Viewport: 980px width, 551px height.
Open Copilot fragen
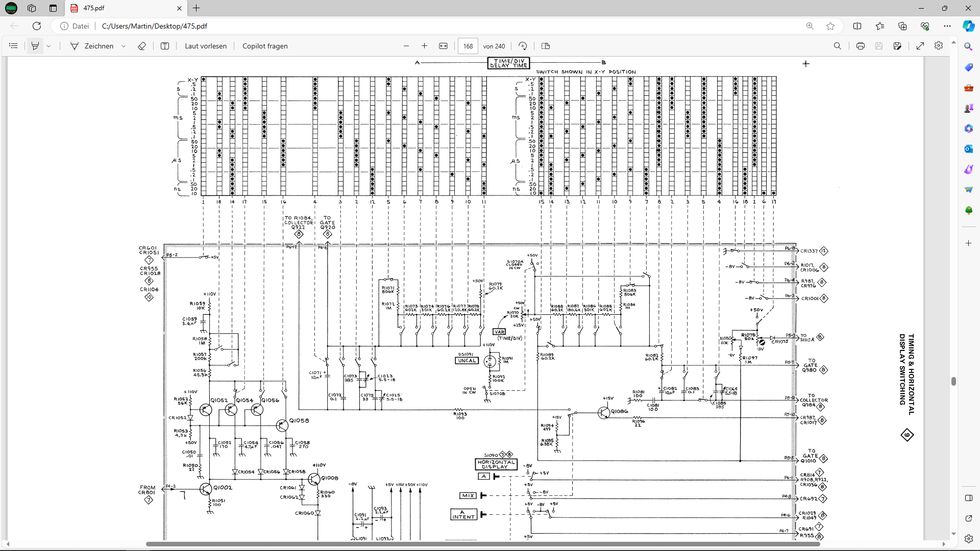pos(265,46)
